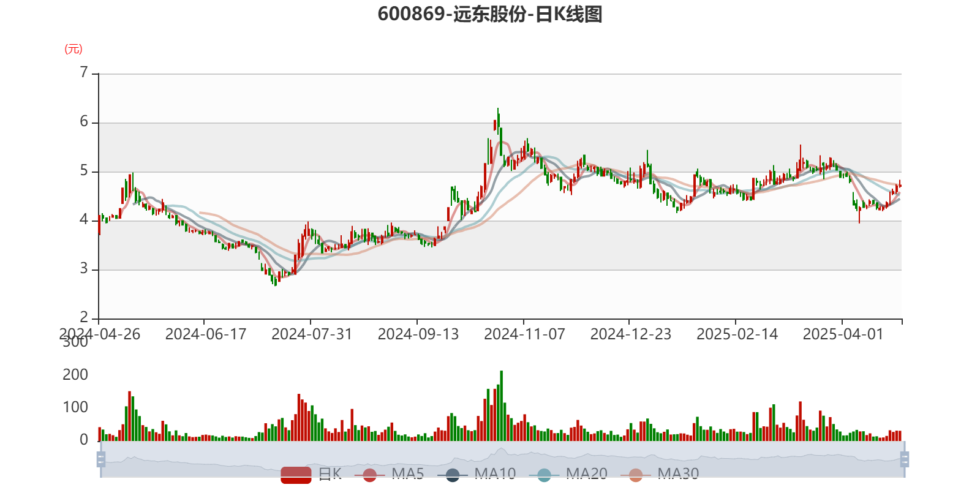This screenshot has width=980, height=490.
Task: Click the right handle of the zoom slider
Action: pos(905,459)
